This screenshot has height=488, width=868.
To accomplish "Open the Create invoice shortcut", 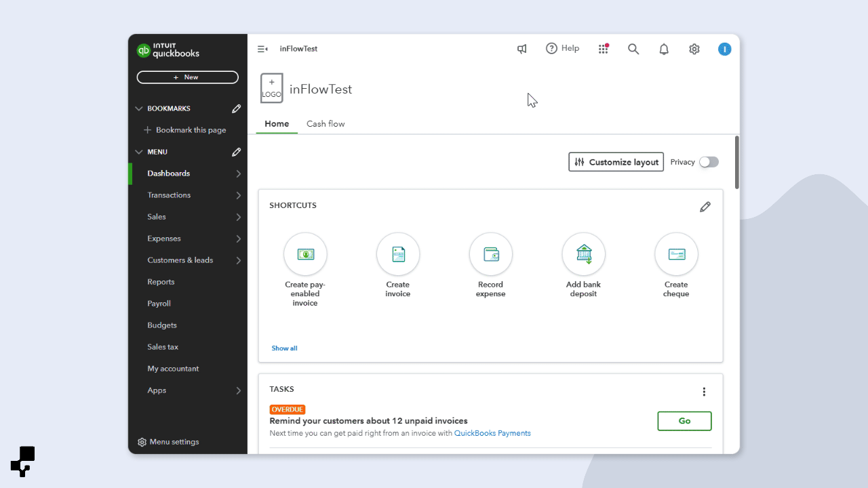I will tap(398, 253).
